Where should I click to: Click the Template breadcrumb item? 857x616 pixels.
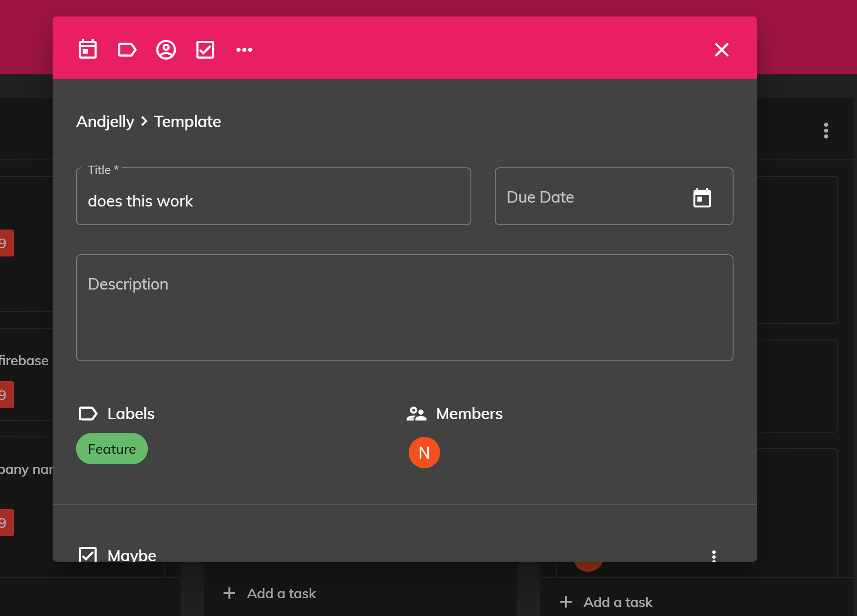tap(187, 122)
